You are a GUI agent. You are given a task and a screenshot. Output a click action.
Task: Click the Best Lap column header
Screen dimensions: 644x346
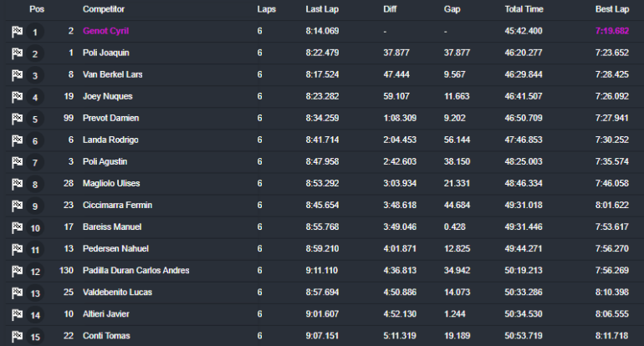[611, 9]
